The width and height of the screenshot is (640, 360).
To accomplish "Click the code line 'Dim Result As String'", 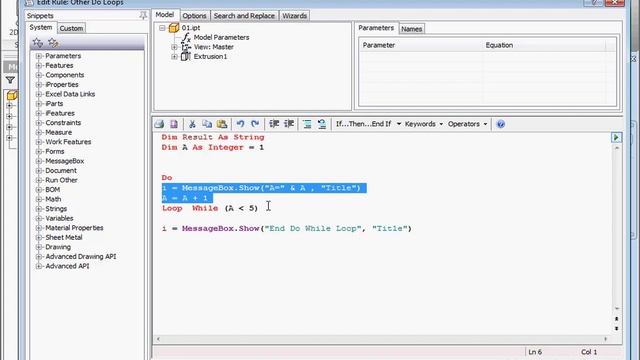I will pos(213,137).
